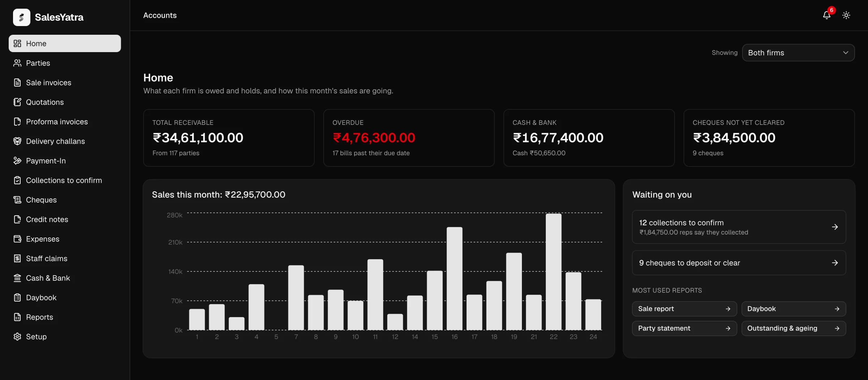Click the Cheques Not Yet Cleared card
The height and width of the screenshot is (380, 868).
coord(769,138)
